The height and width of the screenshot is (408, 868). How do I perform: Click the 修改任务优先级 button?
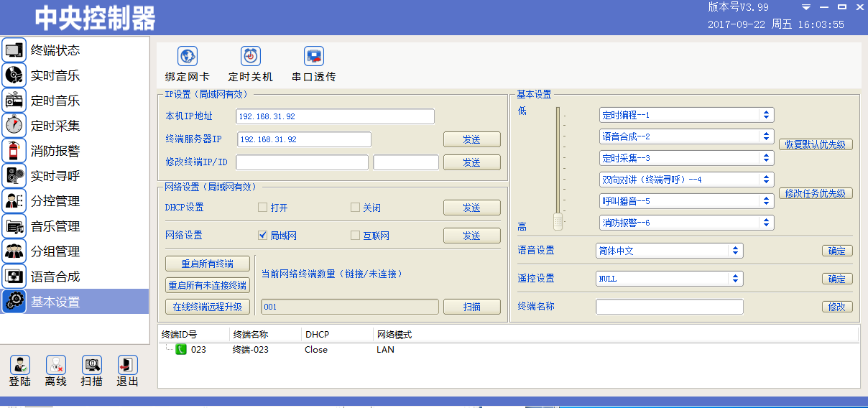point(816,193)
